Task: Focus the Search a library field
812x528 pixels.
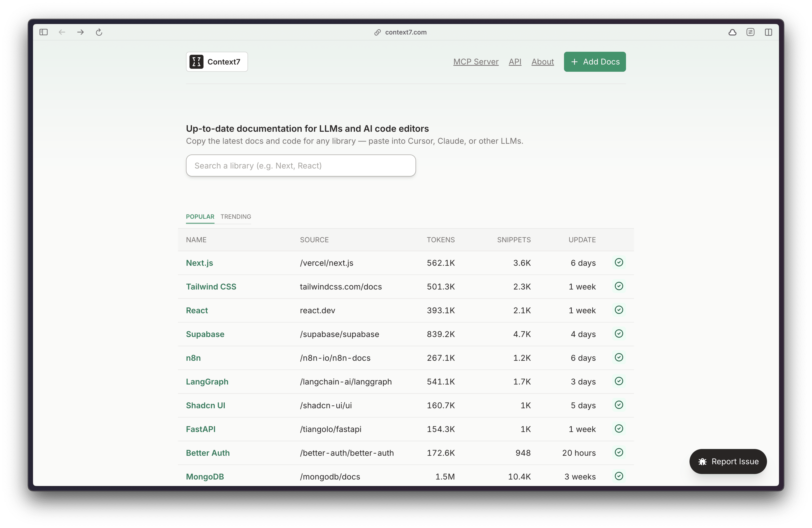Action: 300,166
